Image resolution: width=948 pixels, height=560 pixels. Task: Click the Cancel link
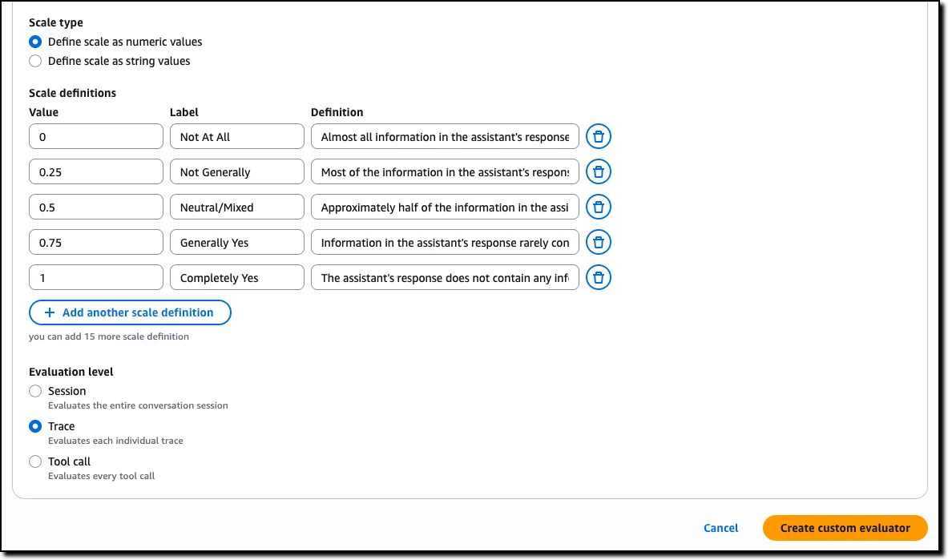point(720,528)
